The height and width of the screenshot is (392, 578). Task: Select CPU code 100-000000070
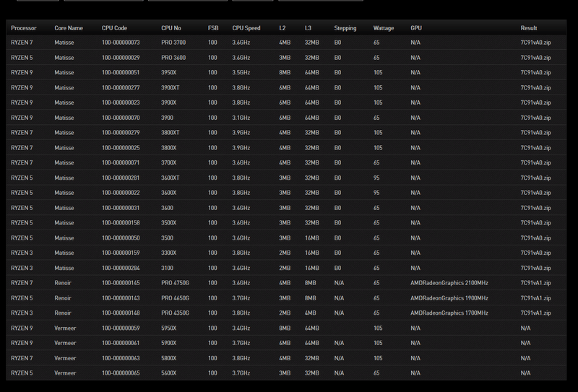121,118
